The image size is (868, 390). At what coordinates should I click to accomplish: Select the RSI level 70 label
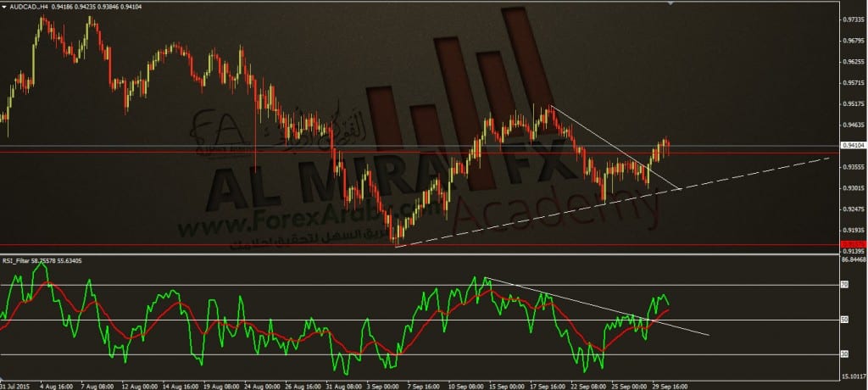point(844,285)
